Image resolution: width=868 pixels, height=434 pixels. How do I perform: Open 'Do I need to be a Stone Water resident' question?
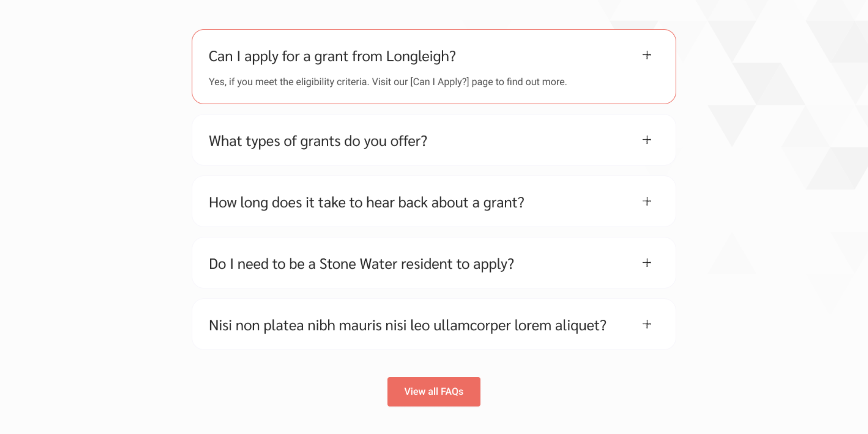pos(434,263)
